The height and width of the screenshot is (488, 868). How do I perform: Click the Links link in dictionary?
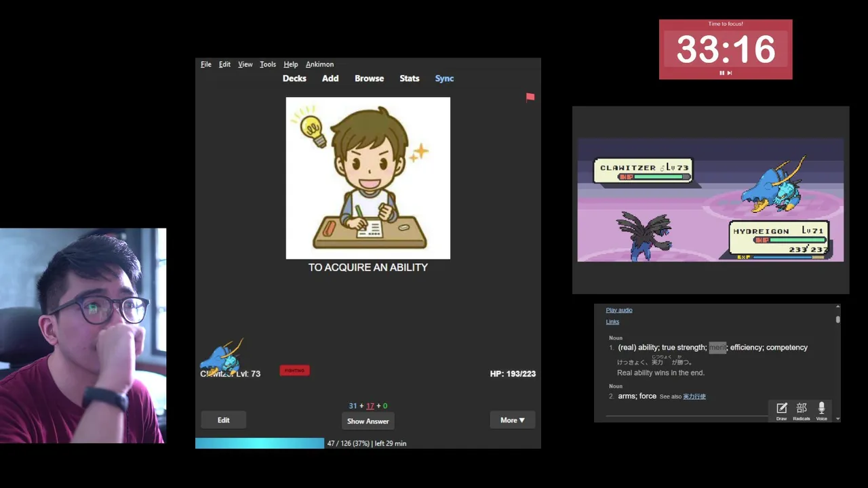click(x=612, y=322)
